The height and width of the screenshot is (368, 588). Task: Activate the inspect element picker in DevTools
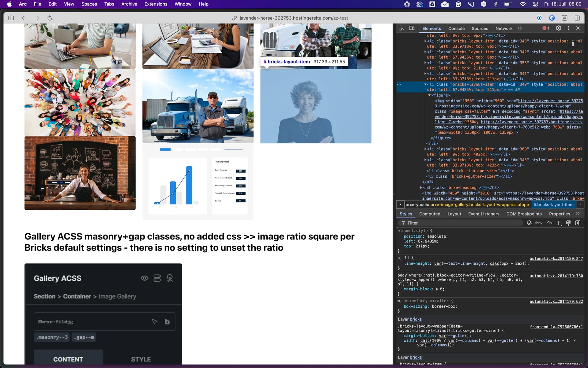click(402, 28)
